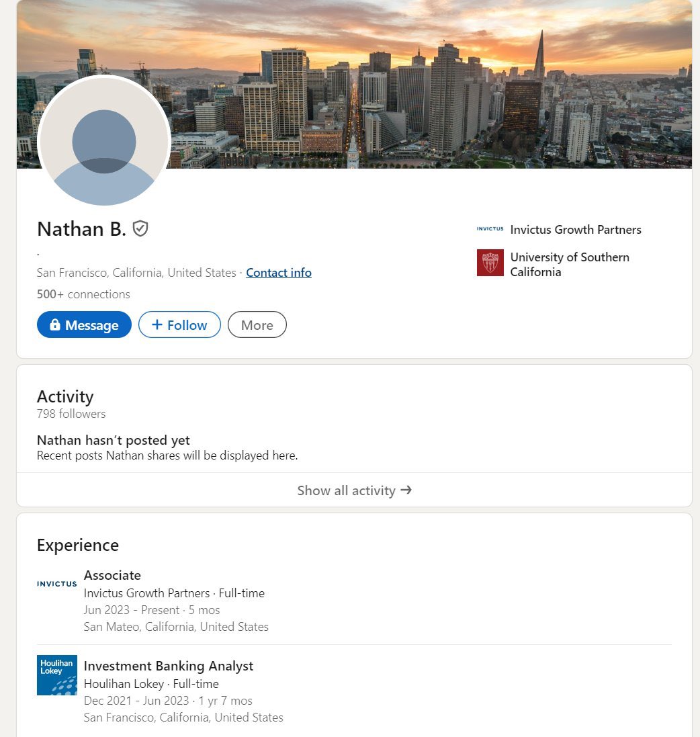Click the verification shield badge next to name
Image resolution: width=700 pixels, height=737 pixels.
(x=140, y=229)
